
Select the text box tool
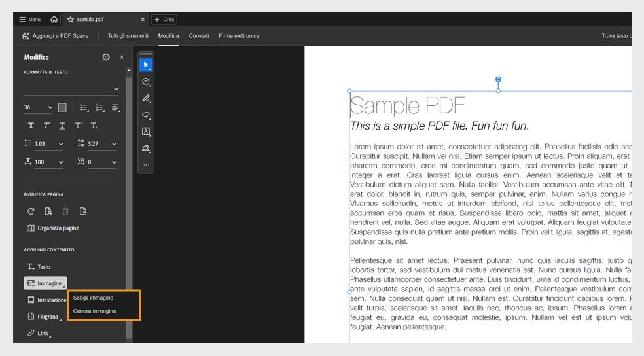tap(146, 132)
